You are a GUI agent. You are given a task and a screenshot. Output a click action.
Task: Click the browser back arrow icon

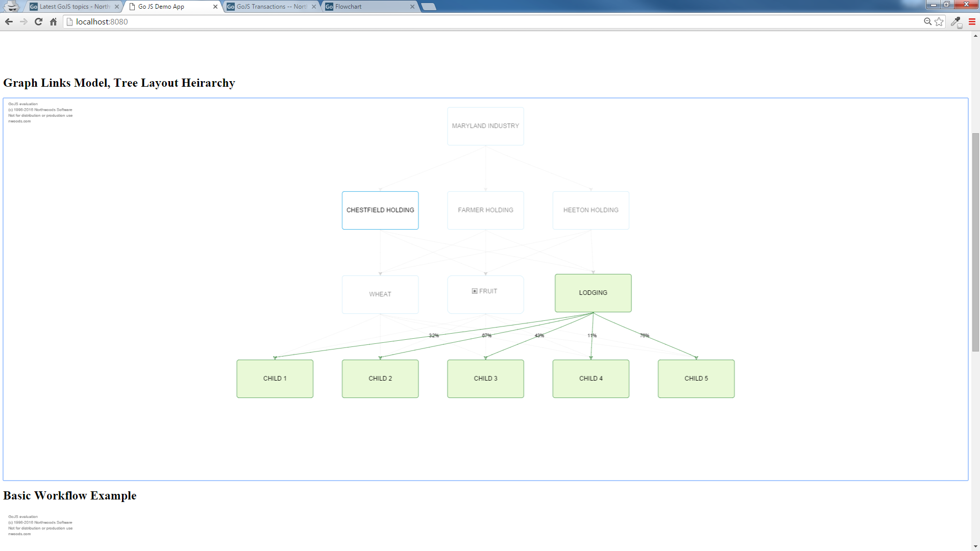pos(9,21)
